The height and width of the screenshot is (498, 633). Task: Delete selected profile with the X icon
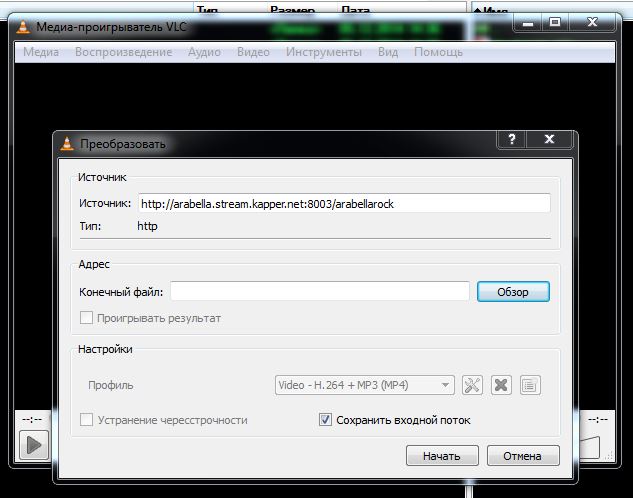click(x=501, y=385)
